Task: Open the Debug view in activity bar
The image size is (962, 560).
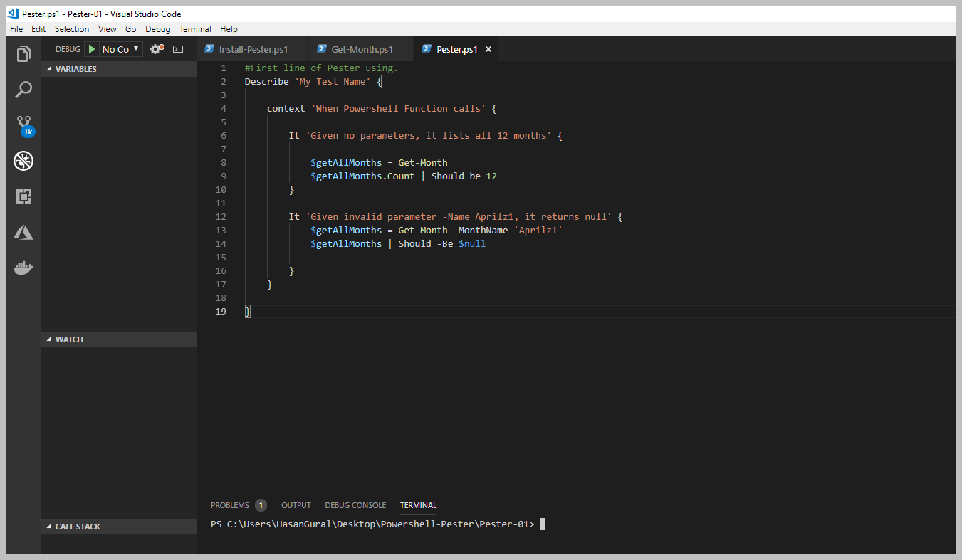Action: point(23,161)
